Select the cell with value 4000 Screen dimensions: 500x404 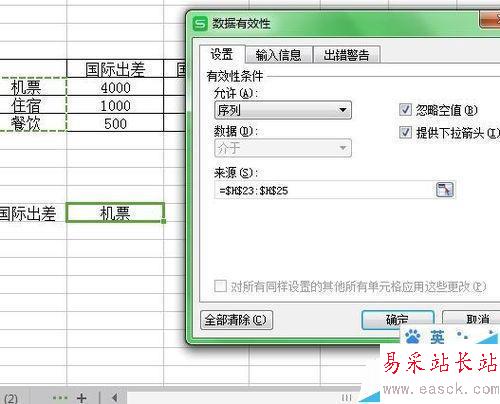(x=115, y=87)
